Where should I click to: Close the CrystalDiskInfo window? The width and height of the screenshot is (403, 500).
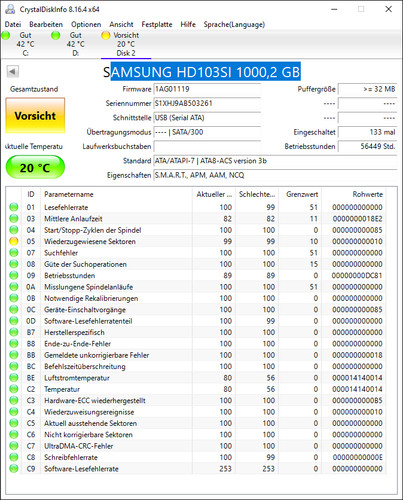[388, 9]
